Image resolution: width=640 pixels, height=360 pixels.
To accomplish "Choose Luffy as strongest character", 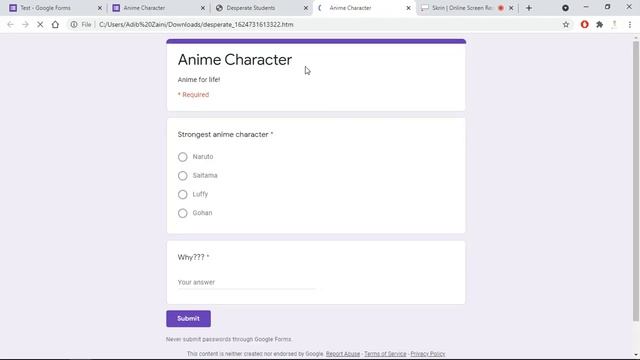I will coord(182,194).
